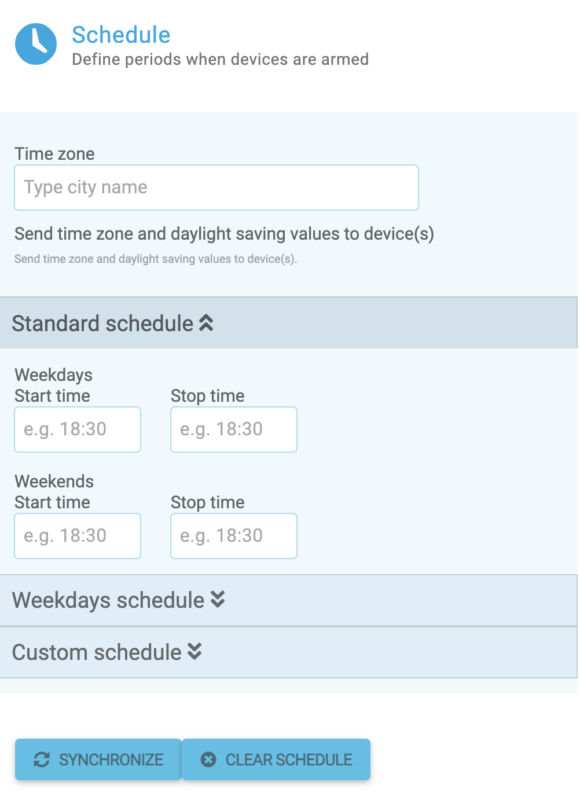The height and width of the screenshot is (800, 580).
Task: Click the refresh icon on the Synchronize button
Action: (x=41, y=760)
